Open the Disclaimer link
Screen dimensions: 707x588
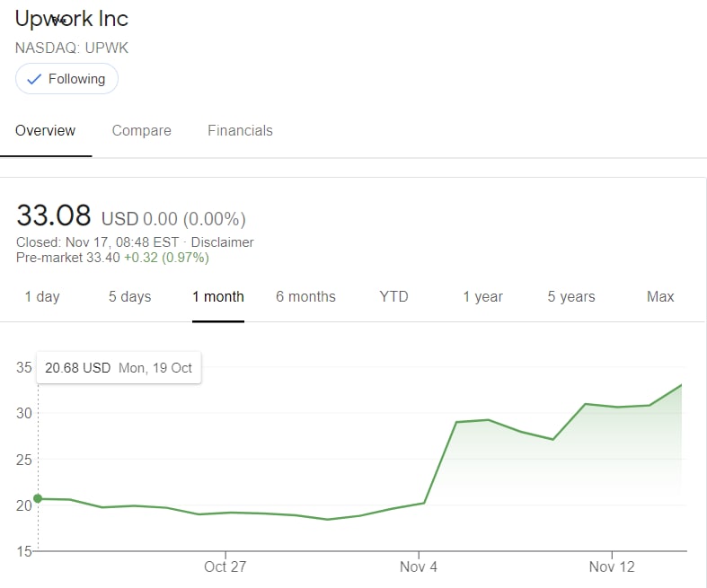click(222, 242)
